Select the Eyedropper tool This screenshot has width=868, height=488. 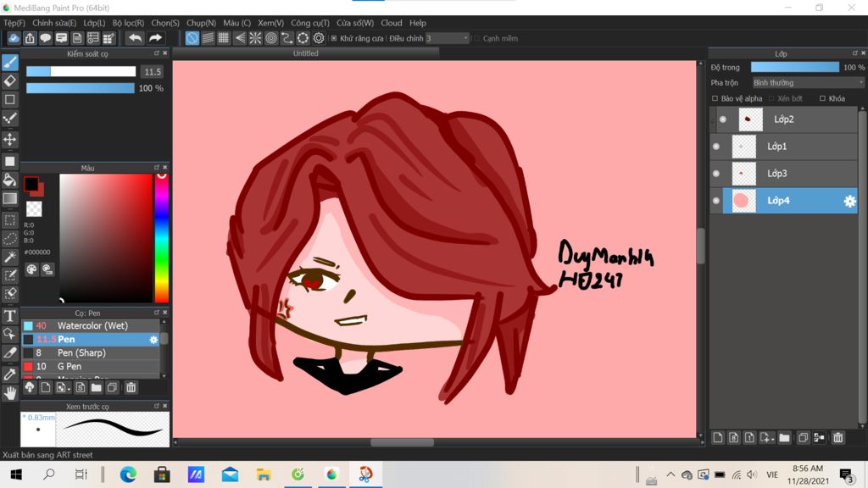10,374
